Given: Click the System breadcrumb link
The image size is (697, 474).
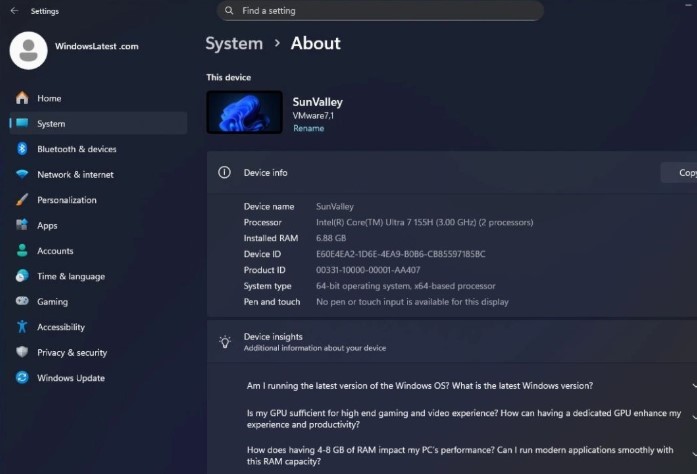Looking at the screenshot, I should pos(233,43).
